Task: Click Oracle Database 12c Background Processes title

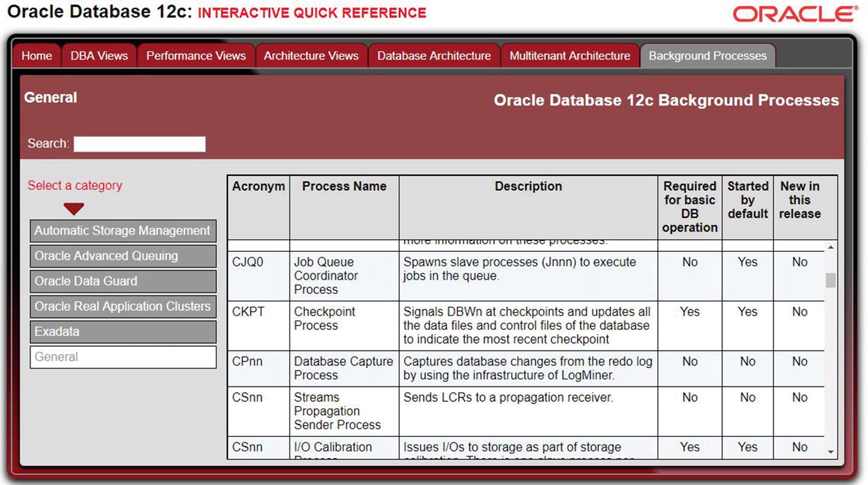Action: click(666, 100)
